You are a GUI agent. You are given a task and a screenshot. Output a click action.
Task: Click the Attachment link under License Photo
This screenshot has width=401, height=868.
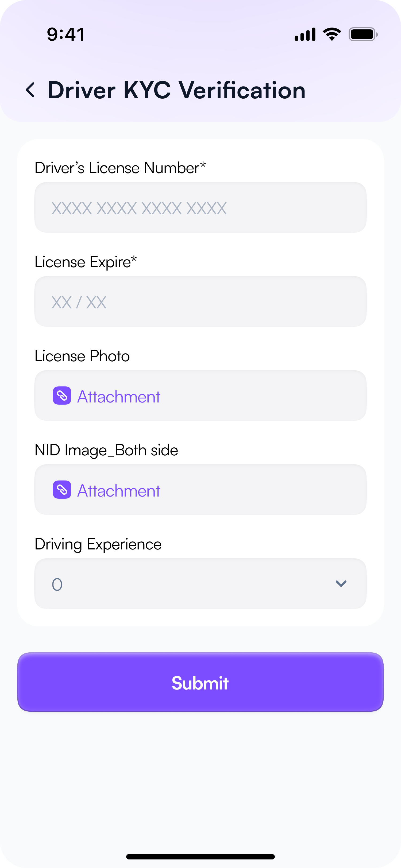click(119, 397)
